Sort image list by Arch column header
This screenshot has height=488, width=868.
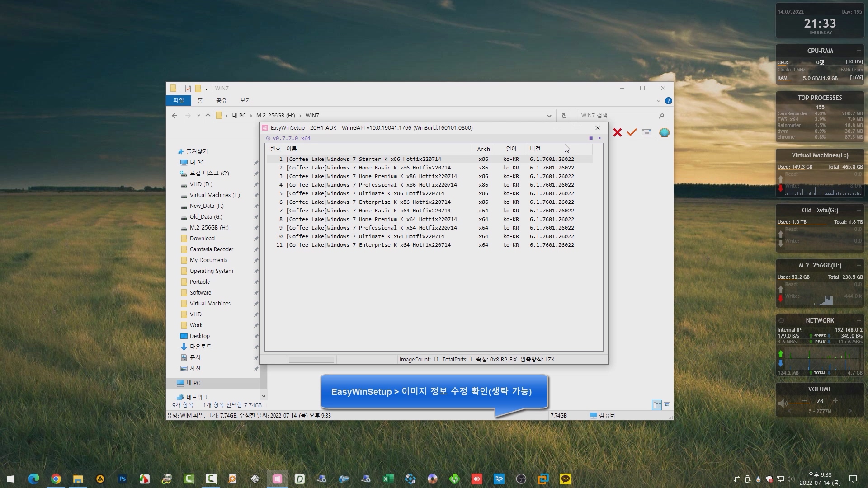[x=483, y=149]
